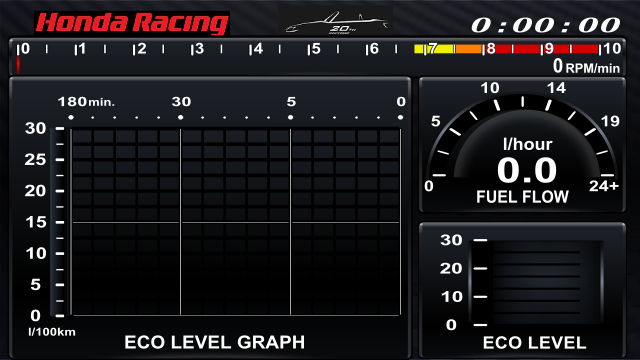
Task: Click the ECO LEVEL label
Action: [534, 343]
